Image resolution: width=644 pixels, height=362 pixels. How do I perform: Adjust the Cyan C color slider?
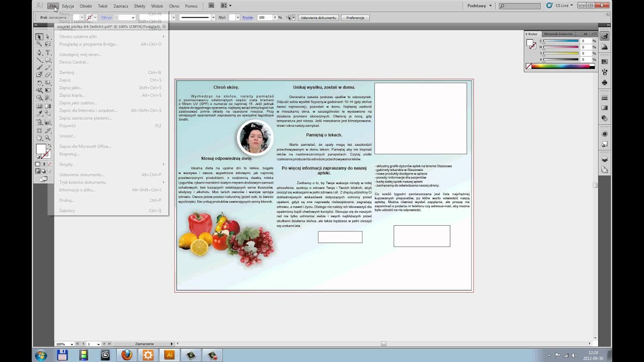561,41
